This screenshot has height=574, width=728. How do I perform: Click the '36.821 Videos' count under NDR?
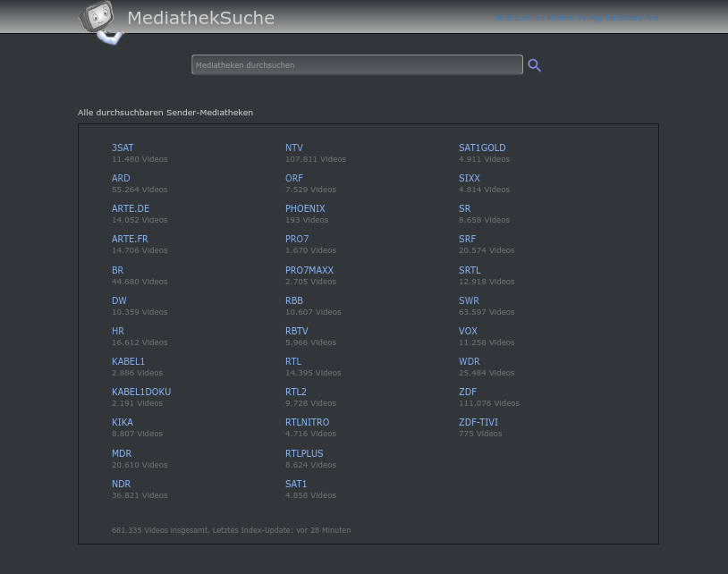140,495
